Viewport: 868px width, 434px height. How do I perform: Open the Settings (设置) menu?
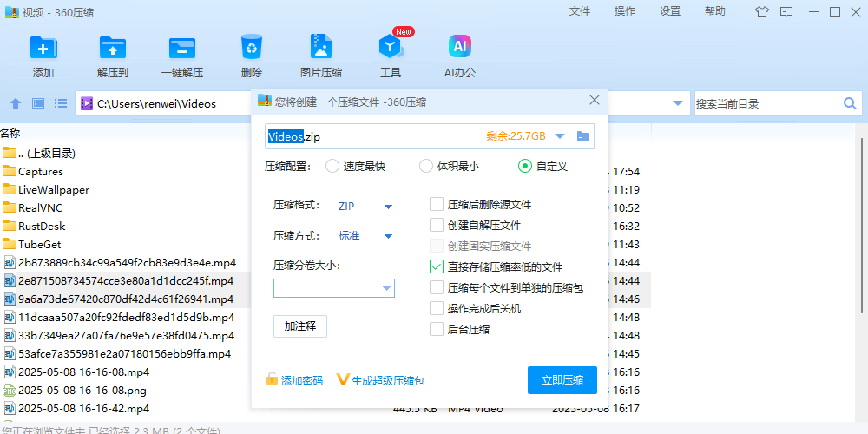pyautogui.click(x=670, y=11)
